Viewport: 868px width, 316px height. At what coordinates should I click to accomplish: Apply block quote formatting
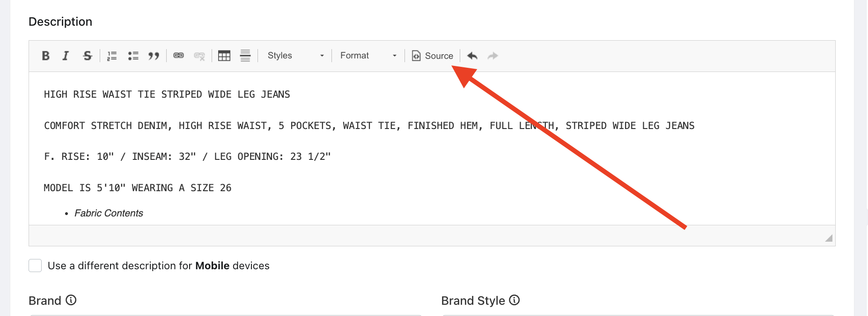coord(154,56)
